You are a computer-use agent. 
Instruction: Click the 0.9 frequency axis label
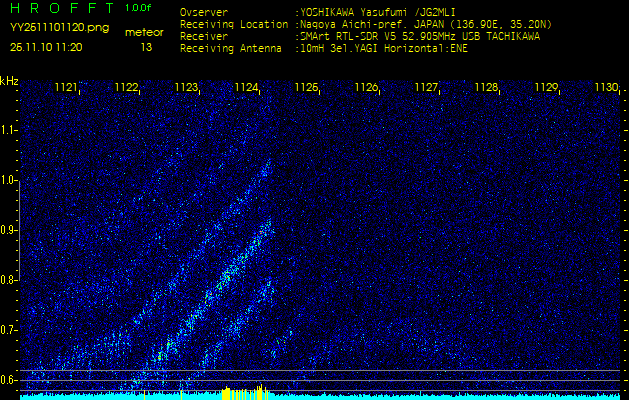8,230
